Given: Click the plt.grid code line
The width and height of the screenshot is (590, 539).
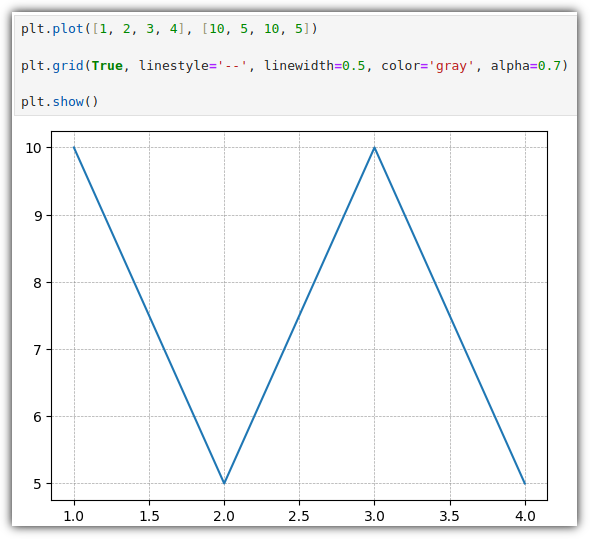Looking at the screenshot, I should pos(294,65).
